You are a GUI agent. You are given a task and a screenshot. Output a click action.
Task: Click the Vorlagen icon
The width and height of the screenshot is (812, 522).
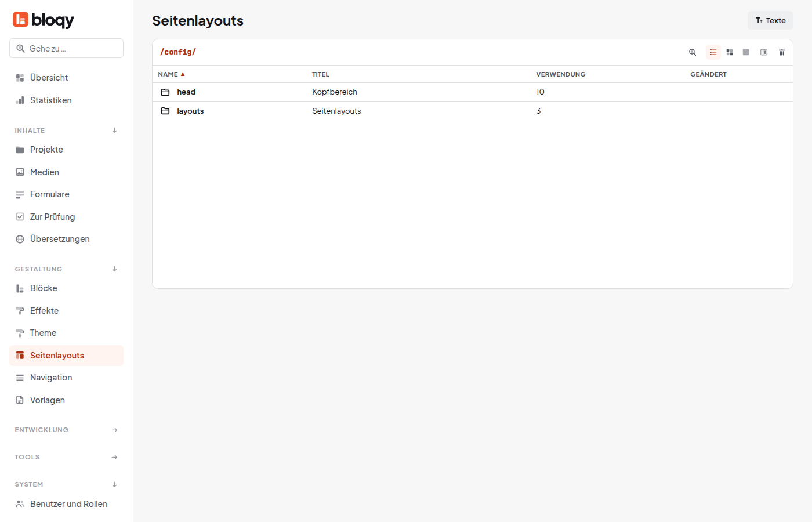(x=20, y=400)
